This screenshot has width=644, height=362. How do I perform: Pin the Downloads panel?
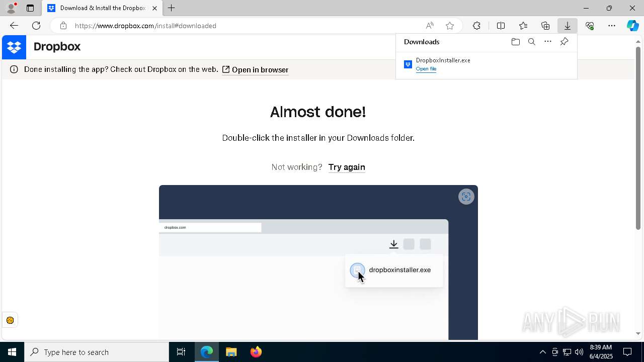(564, 42)
